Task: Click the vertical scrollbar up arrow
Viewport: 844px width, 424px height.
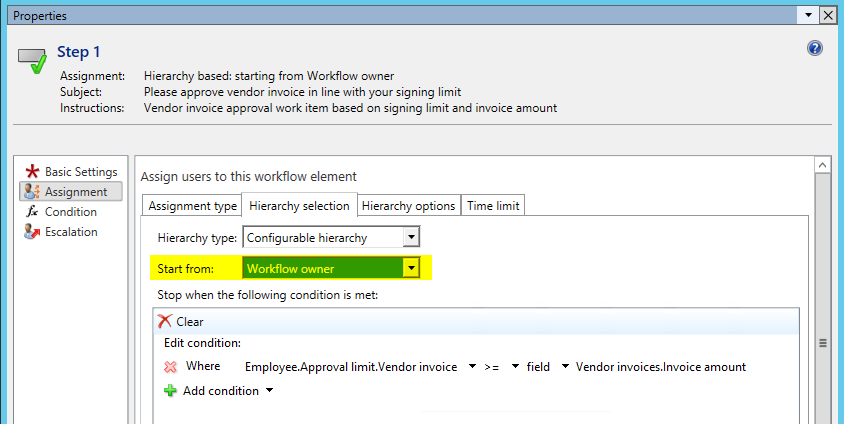Action: [x=823, y=165]
